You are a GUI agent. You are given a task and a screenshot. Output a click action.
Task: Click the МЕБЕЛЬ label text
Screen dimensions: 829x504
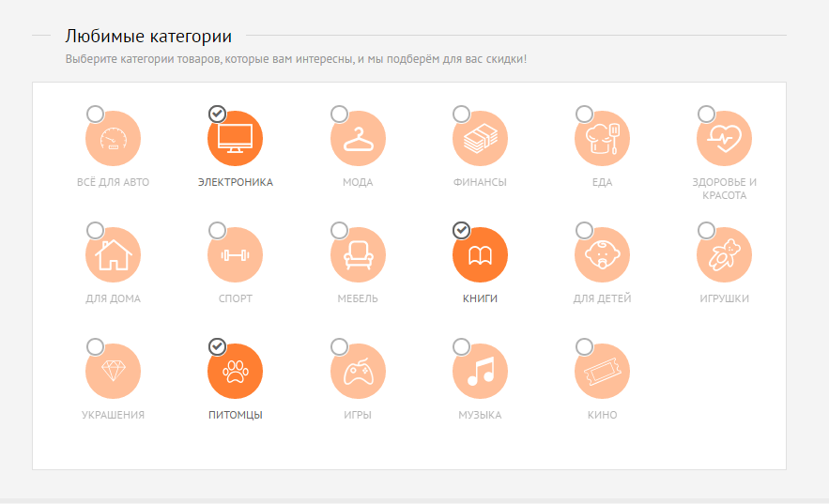tap(358, 298)
